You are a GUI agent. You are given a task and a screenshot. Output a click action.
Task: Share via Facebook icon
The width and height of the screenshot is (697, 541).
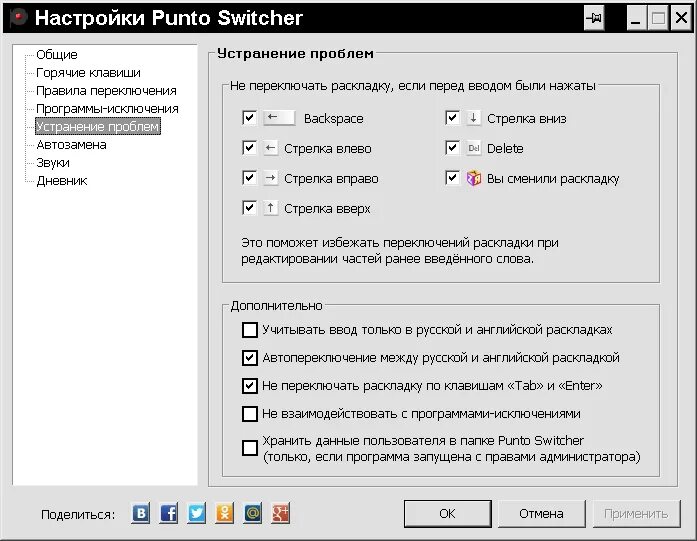[168, 513]
